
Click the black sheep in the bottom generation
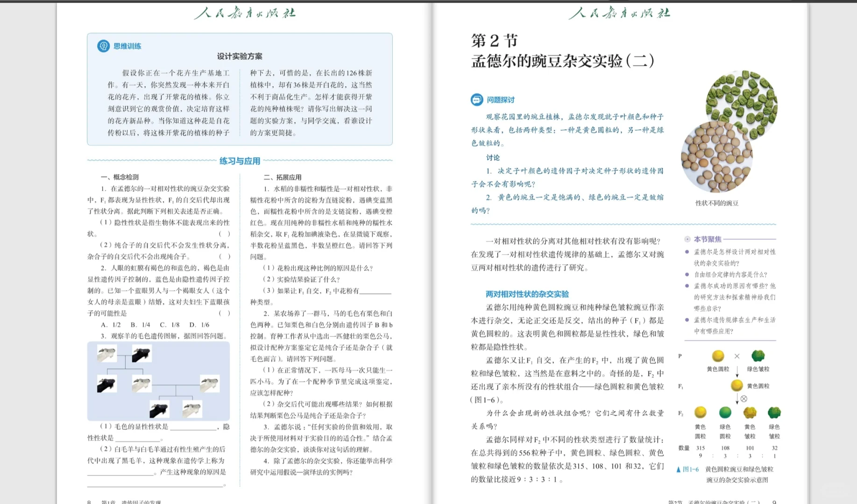click(159, 409)
